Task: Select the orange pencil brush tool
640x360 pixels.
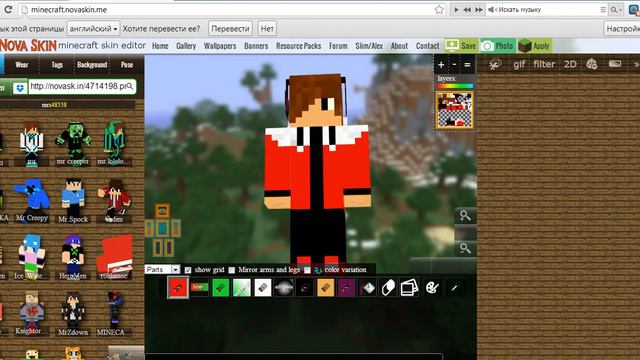Action: tap(326, 288)
